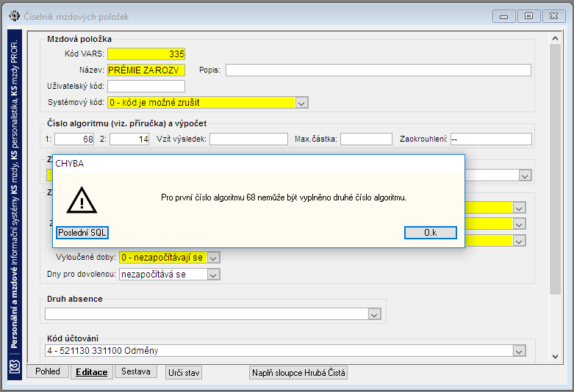574x392 pixels.
Task: Switch to the Editace tab
Action: pyautogui.click(x=92, y=372)
